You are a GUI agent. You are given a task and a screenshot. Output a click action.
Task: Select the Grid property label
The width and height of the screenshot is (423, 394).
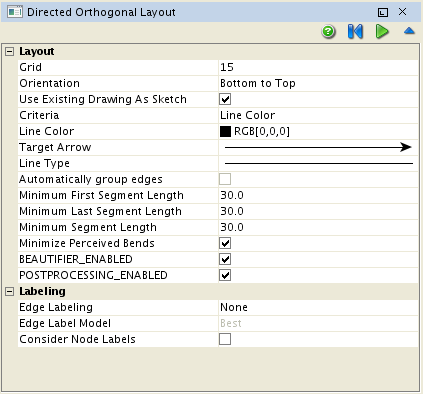(31, 67)
